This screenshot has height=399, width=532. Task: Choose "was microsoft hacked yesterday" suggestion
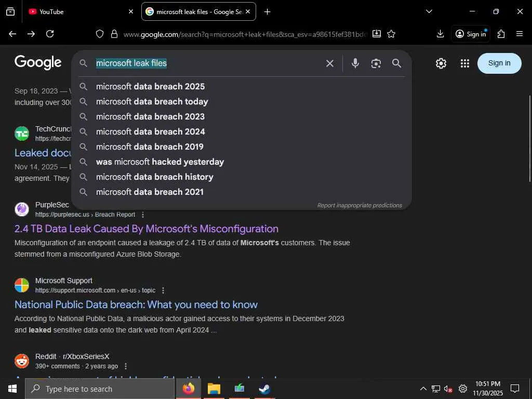159,162
